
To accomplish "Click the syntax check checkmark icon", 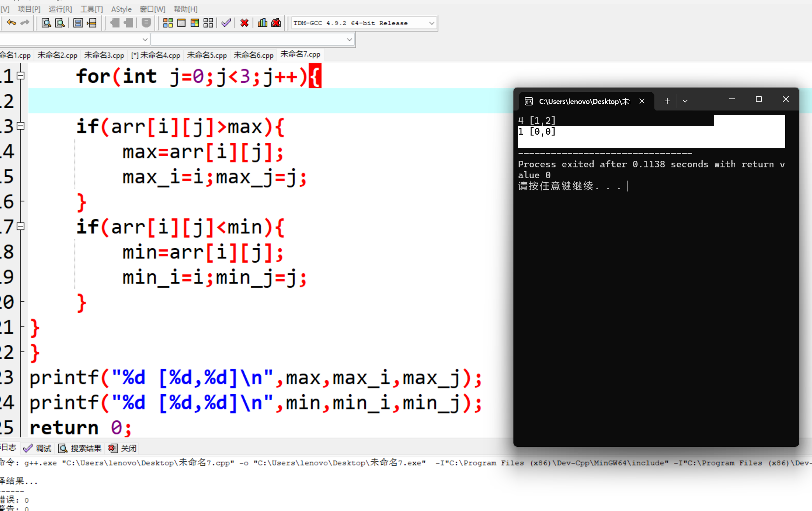I will [x=226, y=23].
